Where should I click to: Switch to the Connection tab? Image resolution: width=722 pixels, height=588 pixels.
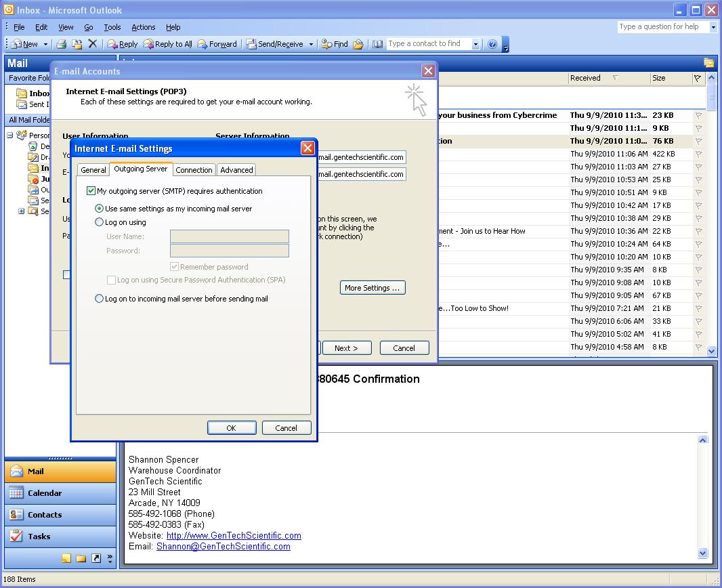click(x=194, y=170)
